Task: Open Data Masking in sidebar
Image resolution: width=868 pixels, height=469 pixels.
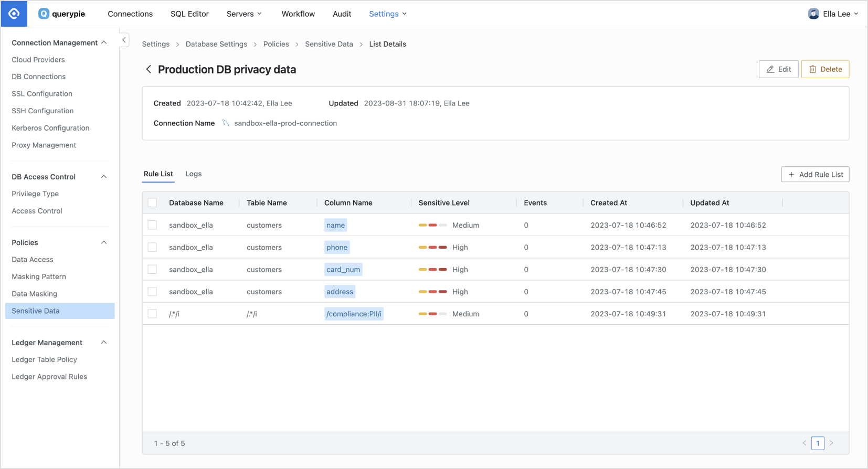Action: (x=35, y=294)
